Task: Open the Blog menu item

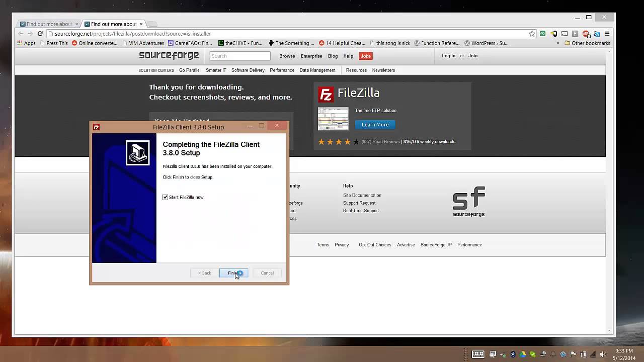Action: point(333,56)
